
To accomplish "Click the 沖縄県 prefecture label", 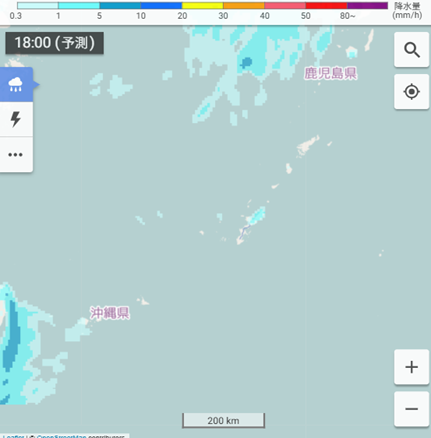I will [110, 313].
